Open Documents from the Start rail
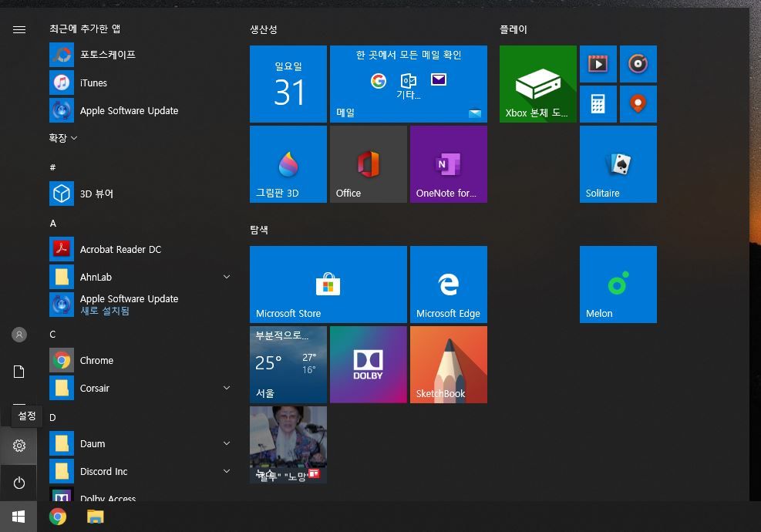The height and width of the screenshot is (532, 761). (x=19, y=372)
